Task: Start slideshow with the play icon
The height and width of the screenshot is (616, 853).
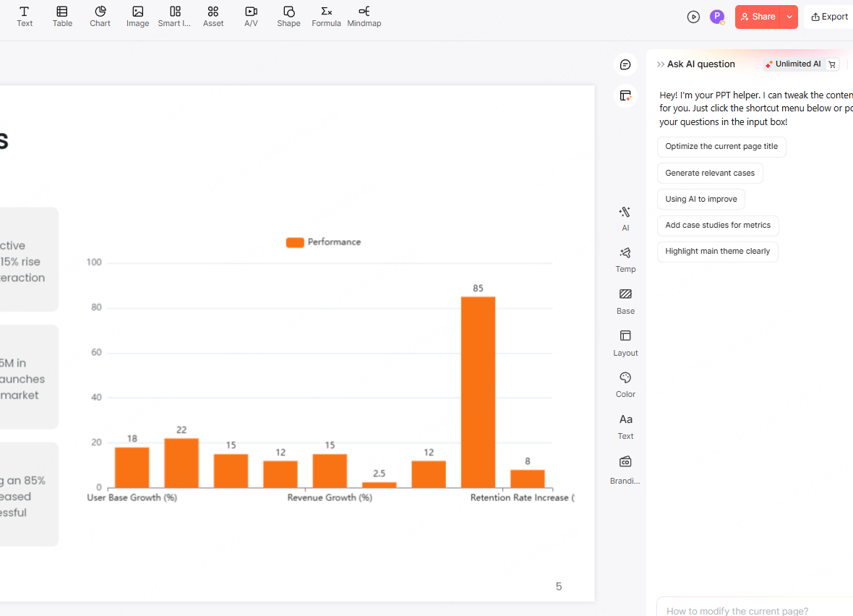Action: click(x=693, y=17)
